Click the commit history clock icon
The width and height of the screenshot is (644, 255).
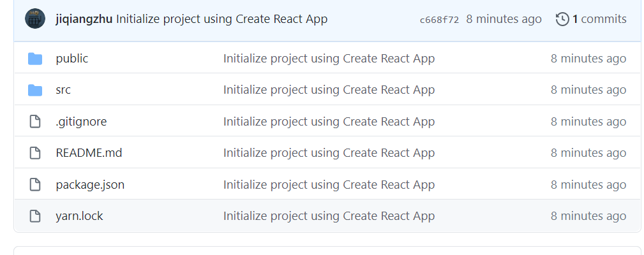coord(562,19)
